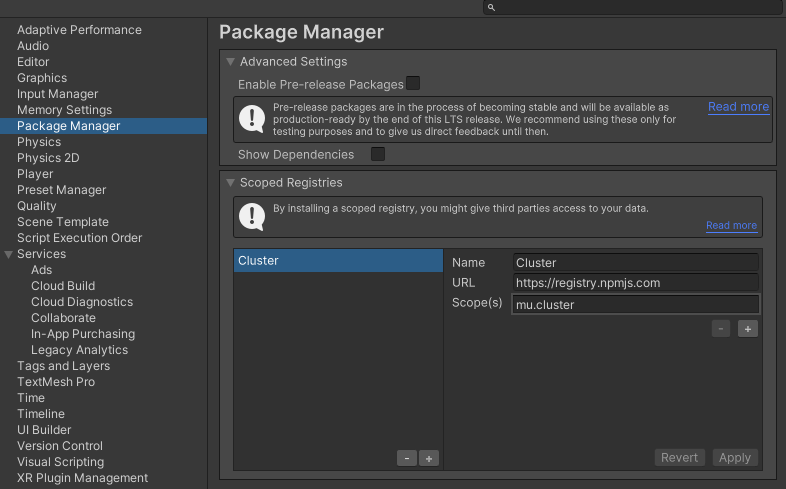Collapse the Services tree group
Viewport: 786px width, 489px height.
(9, 255)
